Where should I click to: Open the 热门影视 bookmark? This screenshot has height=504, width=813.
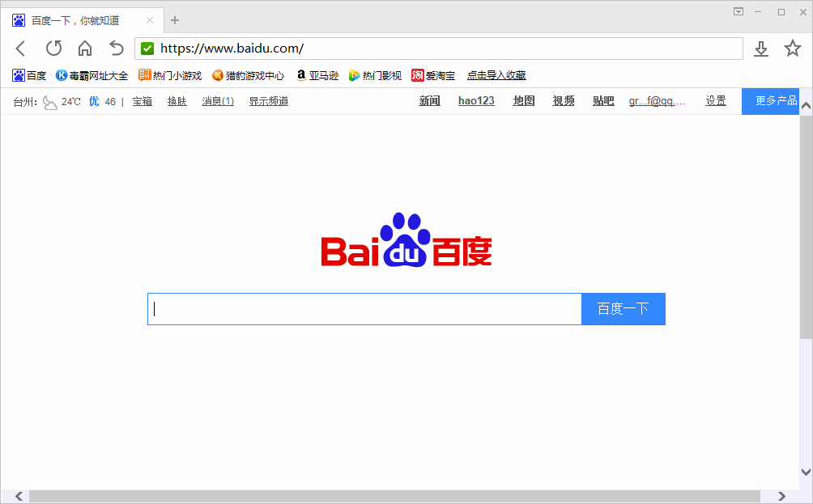[x=376, y=75]
